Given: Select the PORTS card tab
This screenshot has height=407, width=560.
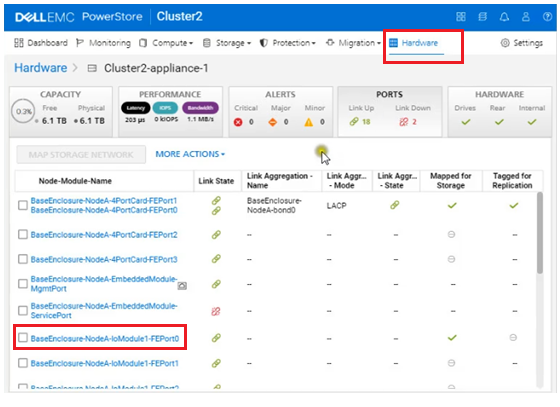Looking at the screenshot, I should pos(390,111).
